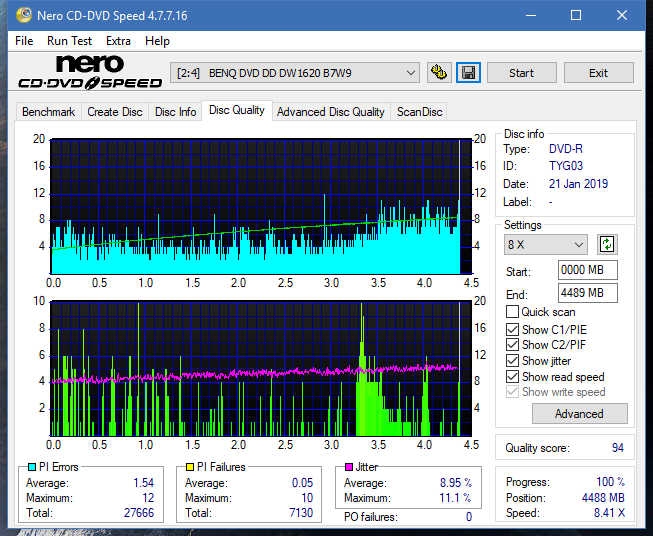Viewport: 653px width, 536px height.
Task: Click the Start position field 0000 MB
Action: 588,270
